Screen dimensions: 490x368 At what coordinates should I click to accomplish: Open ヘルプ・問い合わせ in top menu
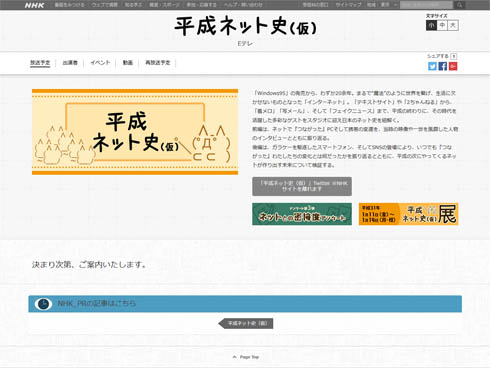coord(243,5)
